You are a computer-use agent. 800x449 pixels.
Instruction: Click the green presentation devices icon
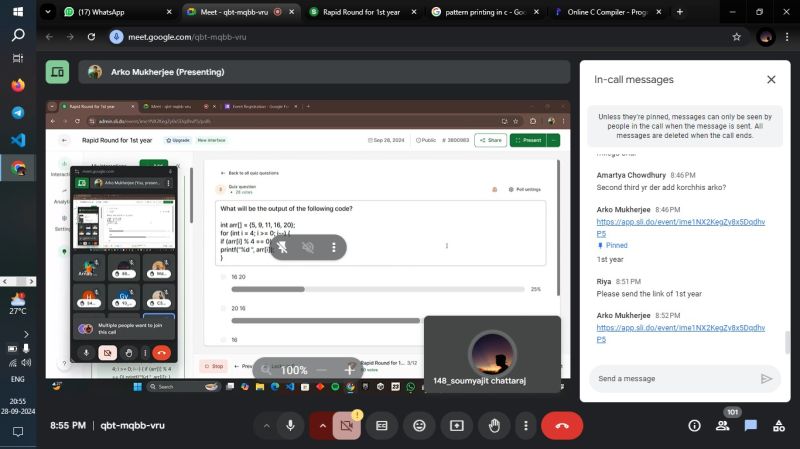57,72
